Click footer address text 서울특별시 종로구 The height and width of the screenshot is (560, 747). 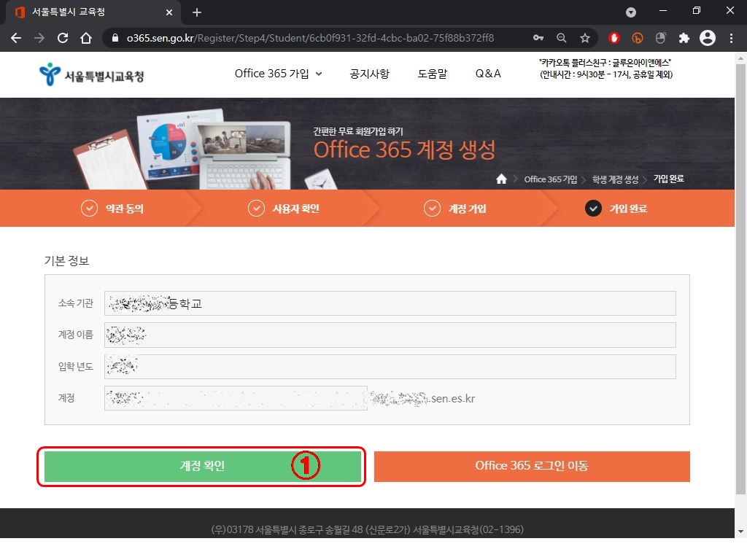(289, 529)
